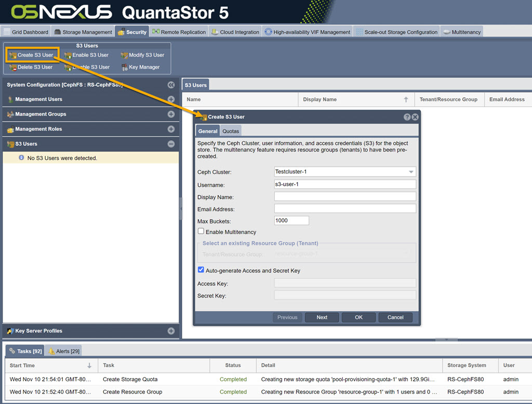Viewport: 532px width, 404px height.
Task: Open the Key Manager tool
Action: [x=140, y=67]
